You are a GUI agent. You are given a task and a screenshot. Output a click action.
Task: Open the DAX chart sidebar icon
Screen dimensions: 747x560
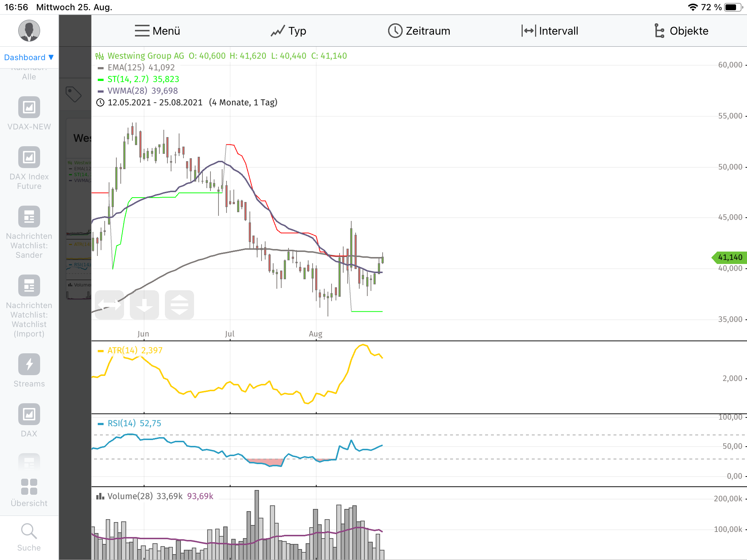click(x=29, y=414)
